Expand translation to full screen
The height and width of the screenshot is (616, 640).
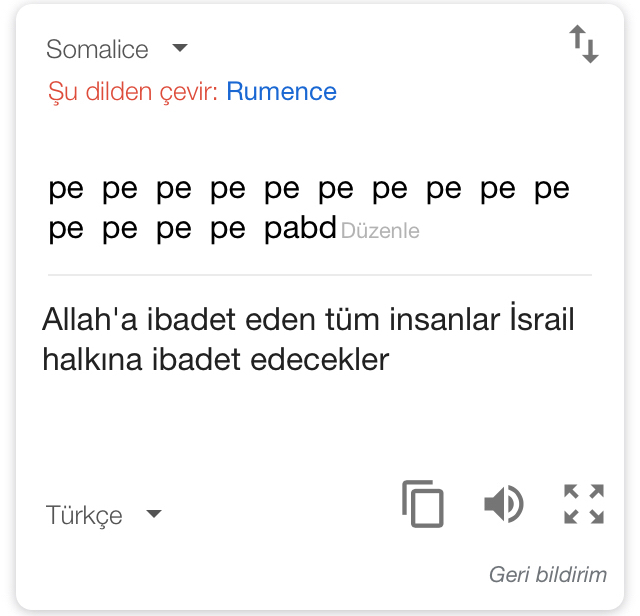coord(584,504)
